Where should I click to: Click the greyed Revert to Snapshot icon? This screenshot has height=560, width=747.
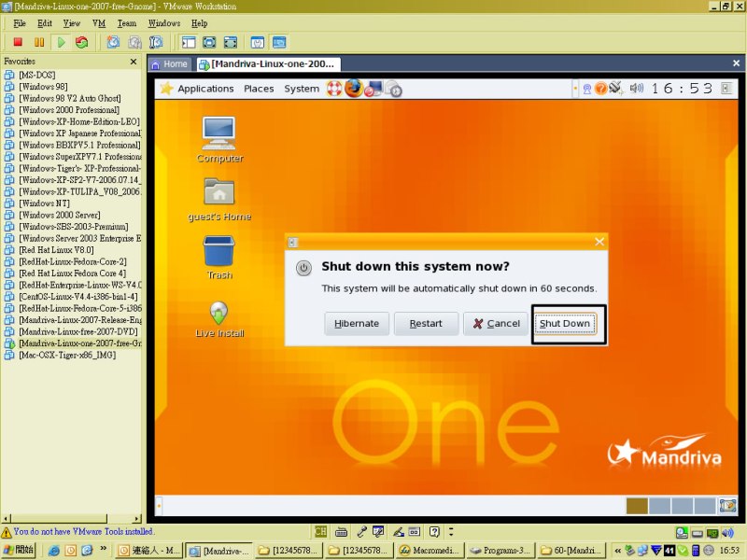tap(134, 42)
